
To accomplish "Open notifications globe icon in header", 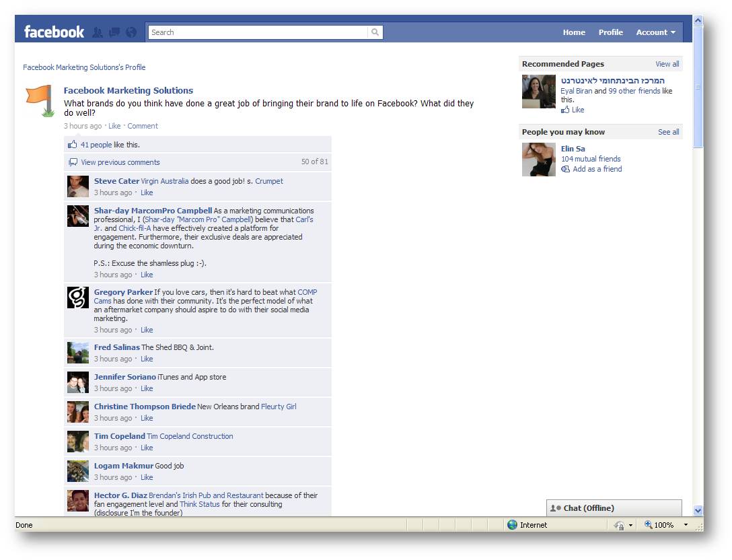I will (132, 32).
